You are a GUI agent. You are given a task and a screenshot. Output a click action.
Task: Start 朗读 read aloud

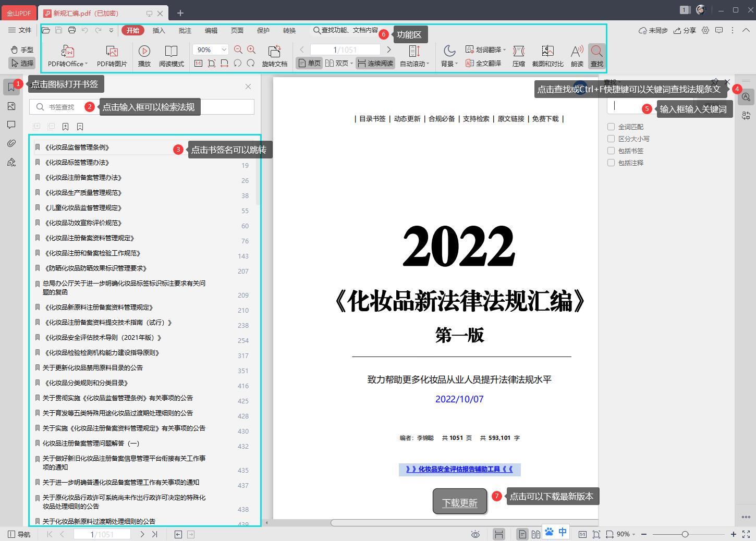point(577,56)
